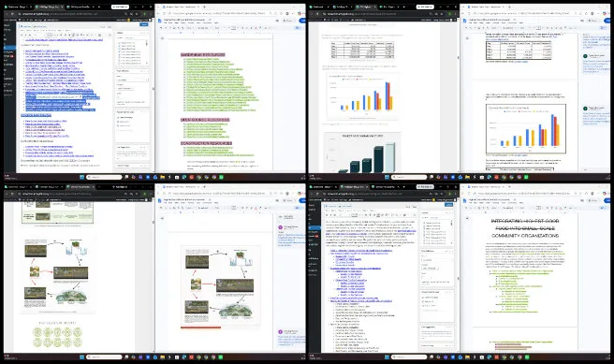The height and width of the screenshot is (364, 614).
Task: Click the Google Docs logo in top-right screenshot
Action: point(465,20)
